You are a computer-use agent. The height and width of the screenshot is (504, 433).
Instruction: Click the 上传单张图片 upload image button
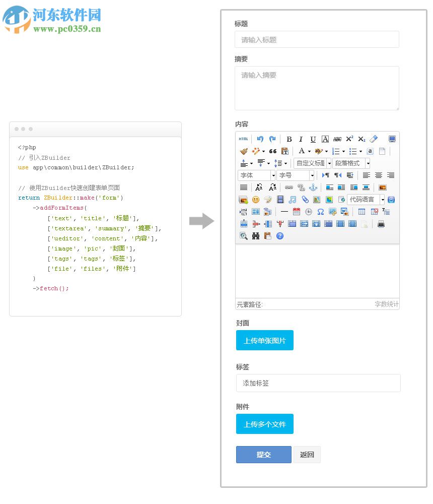(x=264, y=340)
